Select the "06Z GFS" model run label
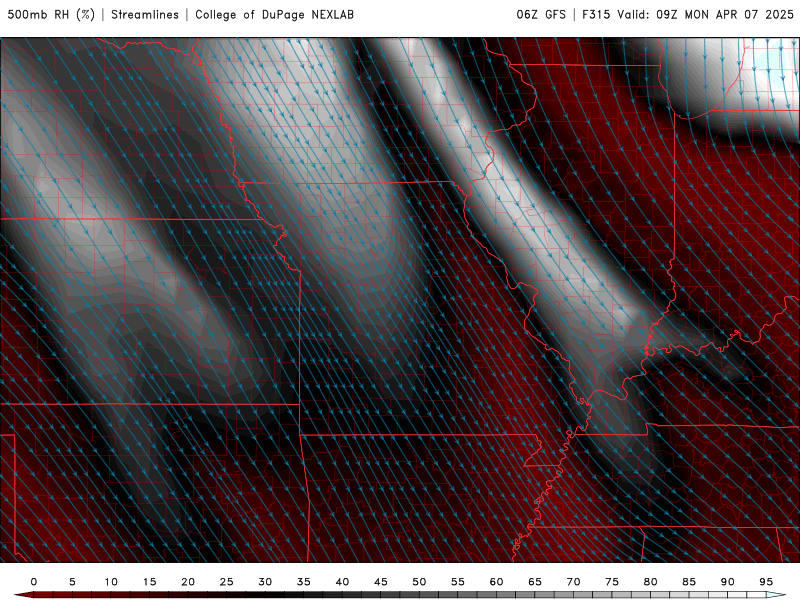This screenshot has height=600, width=800. click(x=541, y=14)
